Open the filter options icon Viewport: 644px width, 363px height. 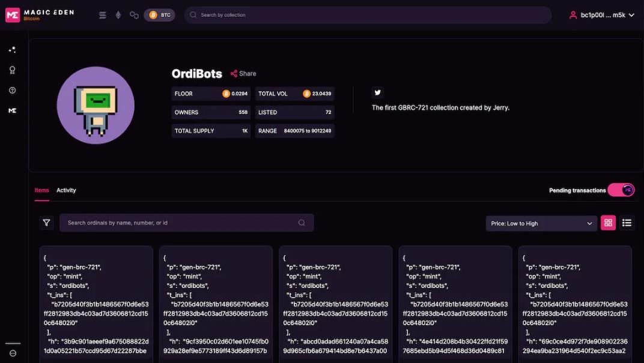click(x=47, y=223)
